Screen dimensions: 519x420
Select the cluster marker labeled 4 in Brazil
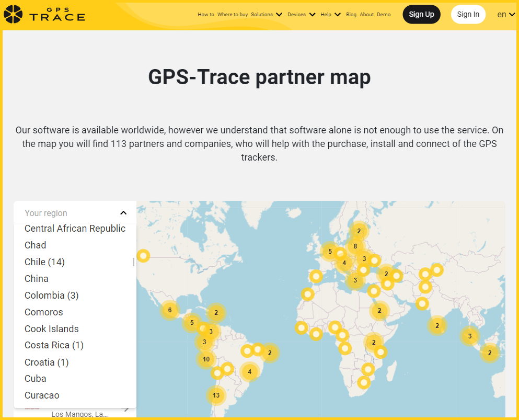click(x=250, y=372)
